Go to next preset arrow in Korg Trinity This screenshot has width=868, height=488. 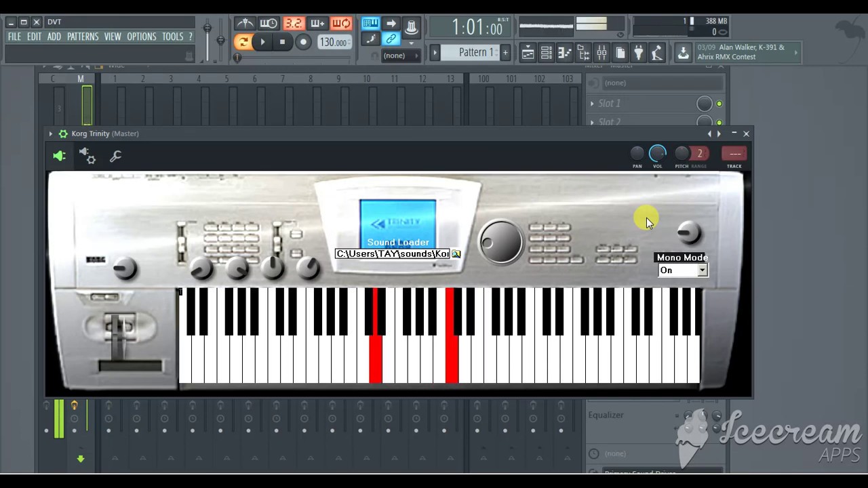pyautogui.click(x=719, y=134)
